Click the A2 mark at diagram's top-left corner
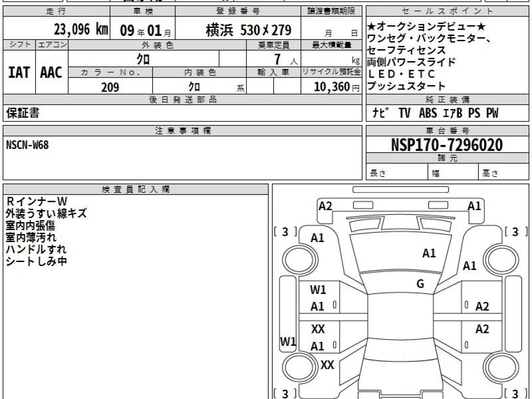Image resolution: width=532 pixels, height=399 pixels. coord(325,206)
